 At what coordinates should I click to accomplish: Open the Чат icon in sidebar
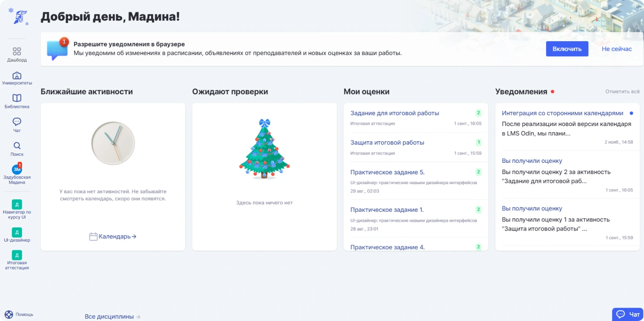17,122
